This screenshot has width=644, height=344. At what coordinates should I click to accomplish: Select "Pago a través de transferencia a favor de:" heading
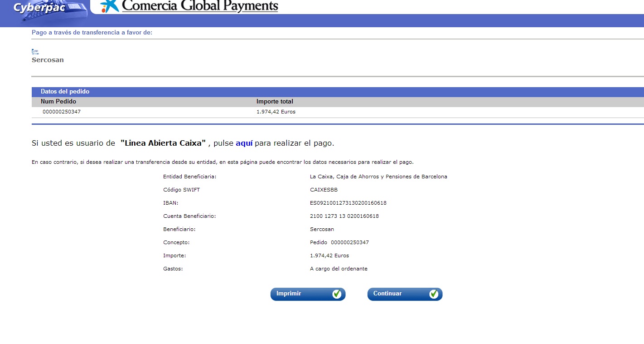(x=92, y=33)
